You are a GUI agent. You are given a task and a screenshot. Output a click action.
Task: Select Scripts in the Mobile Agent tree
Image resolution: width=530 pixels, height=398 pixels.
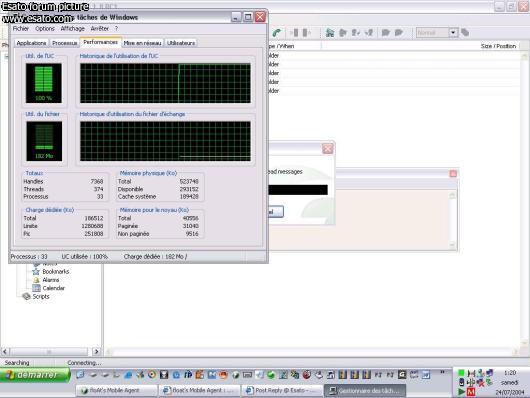click(x=41, y=297)
